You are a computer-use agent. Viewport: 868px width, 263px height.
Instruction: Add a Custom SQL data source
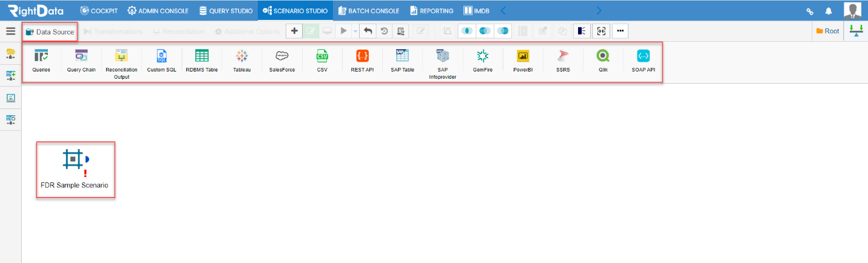pos(161,61)
